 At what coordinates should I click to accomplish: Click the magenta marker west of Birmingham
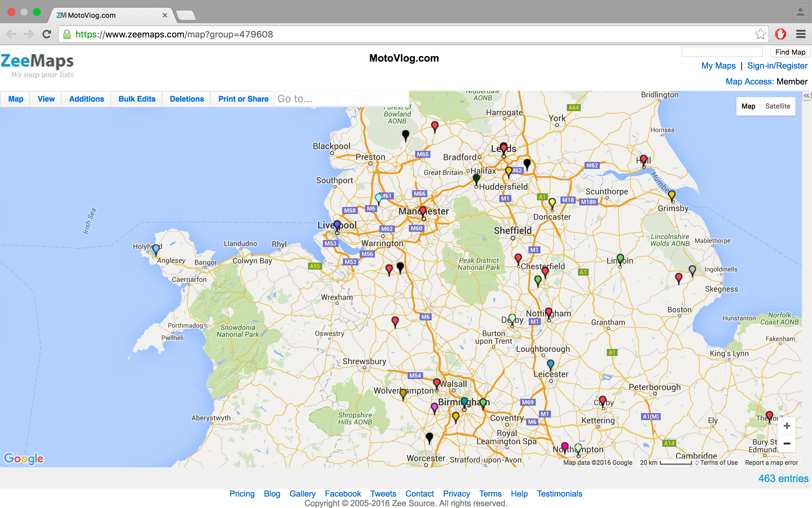435,408
